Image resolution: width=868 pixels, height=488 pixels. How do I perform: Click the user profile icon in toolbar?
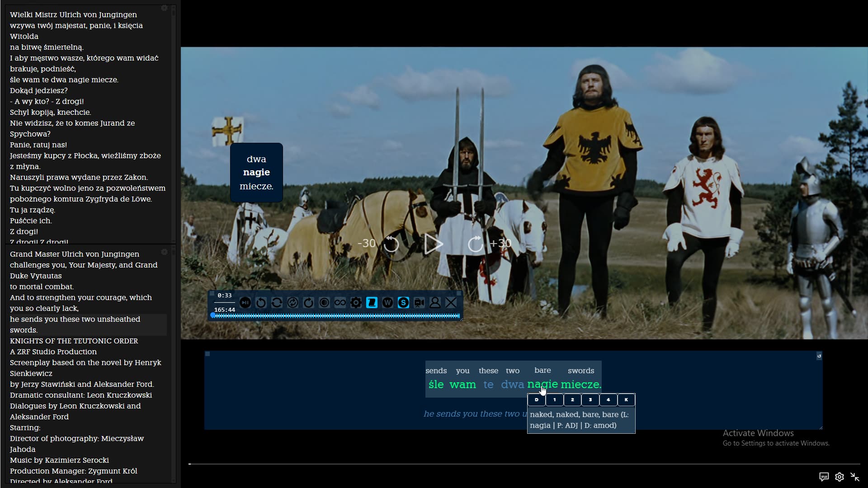pos(435,303)
